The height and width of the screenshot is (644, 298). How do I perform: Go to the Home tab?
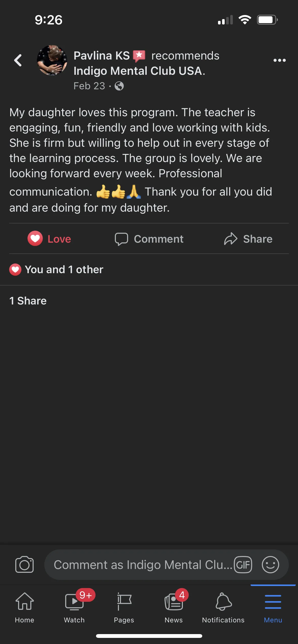pos(24,608)
